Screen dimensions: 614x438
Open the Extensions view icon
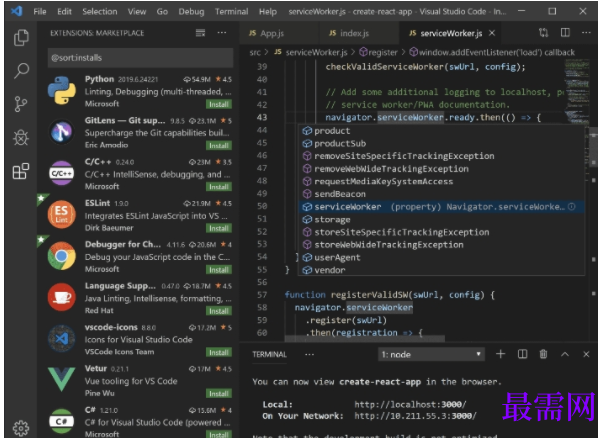(21, 171)
